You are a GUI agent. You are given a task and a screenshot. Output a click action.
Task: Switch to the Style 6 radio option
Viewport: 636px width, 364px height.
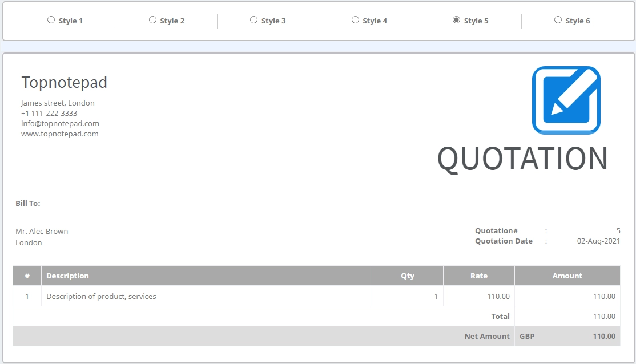coord(558,20)
